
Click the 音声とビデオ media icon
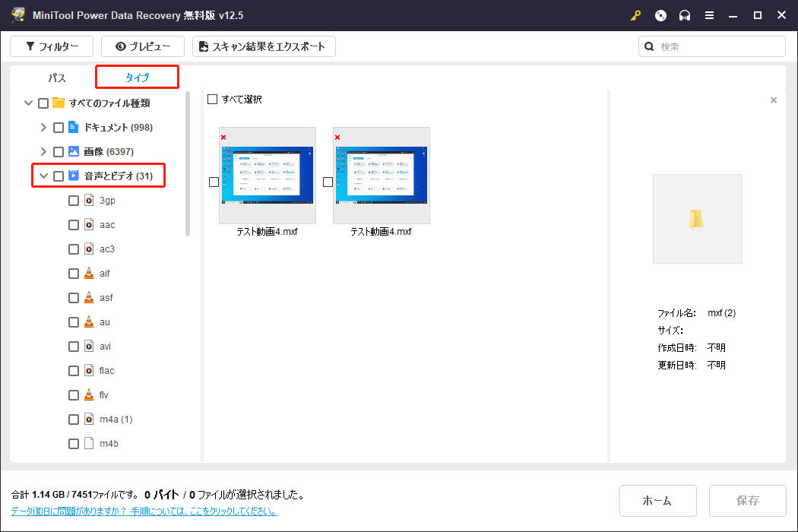[73, 176]
